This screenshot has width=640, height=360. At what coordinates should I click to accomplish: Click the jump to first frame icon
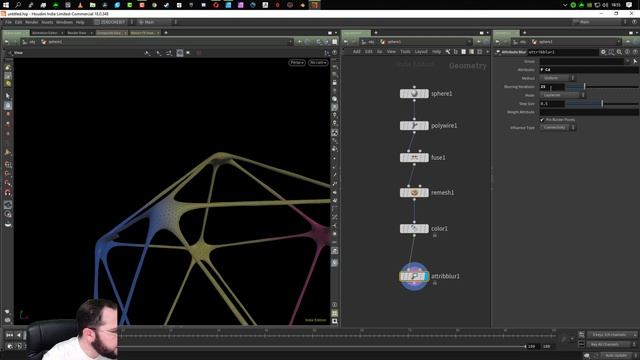pos(9,335)
